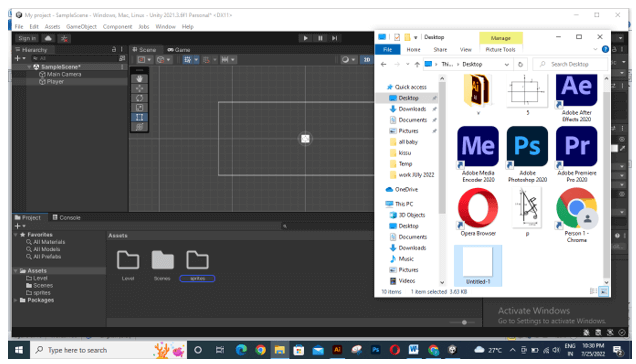Select Opera Browser shortcut in Explorer
Viewport: 636px width, 364px height.
[x=478, y=212]
